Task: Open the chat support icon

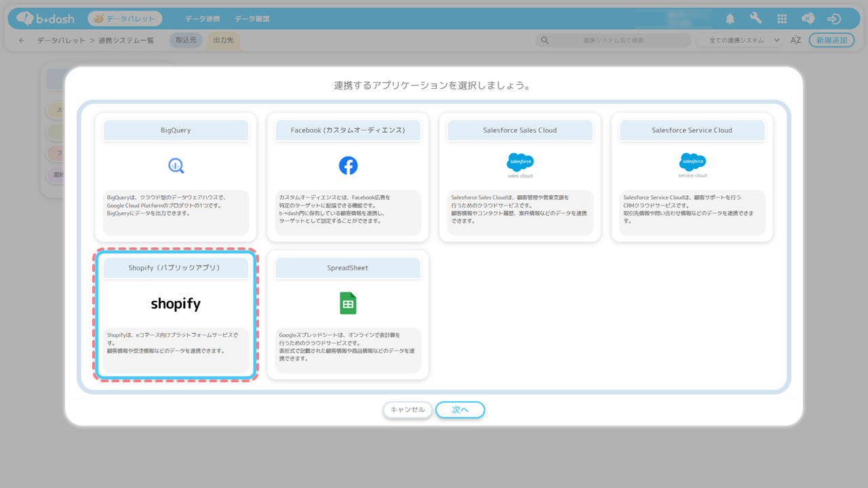Action: (x=808, y=19)
